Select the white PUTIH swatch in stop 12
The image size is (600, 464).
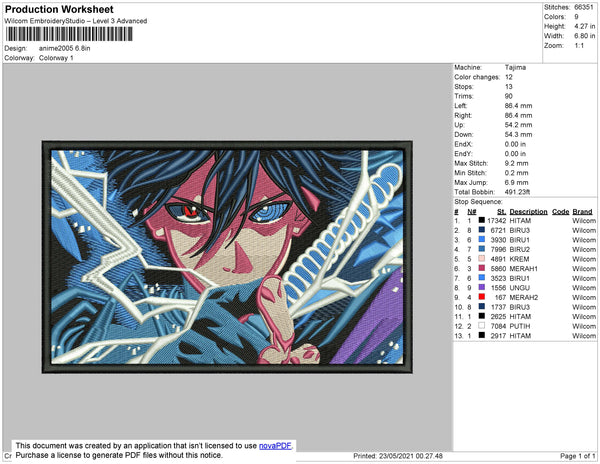coord(482,326)
